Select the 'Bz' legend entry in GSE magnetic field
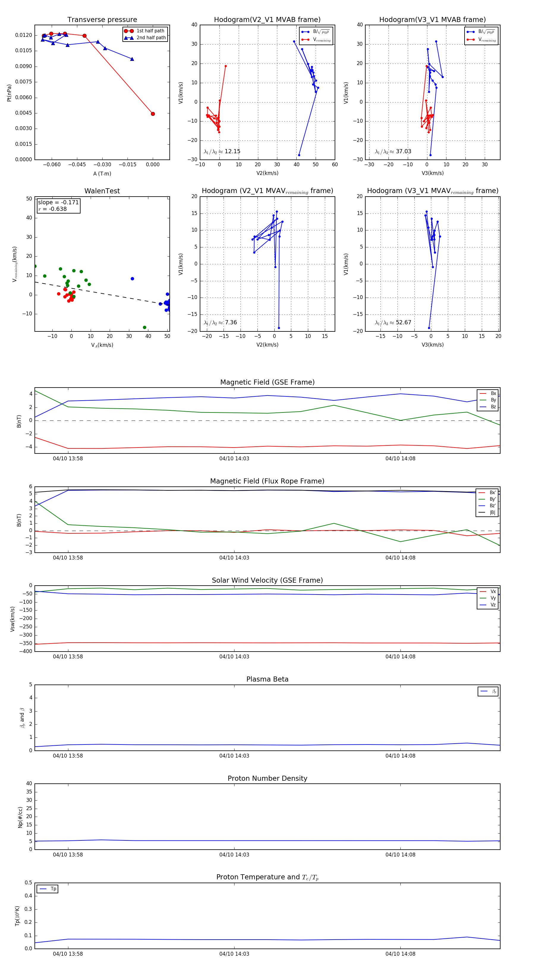Screen dimensions: 535x980 pos(488,407)
